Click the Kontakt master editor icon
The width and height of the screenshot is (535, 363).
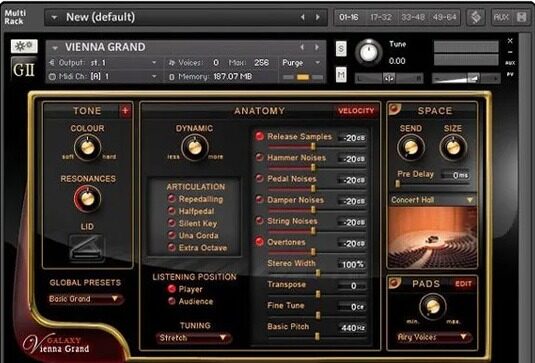pos(476,17)
